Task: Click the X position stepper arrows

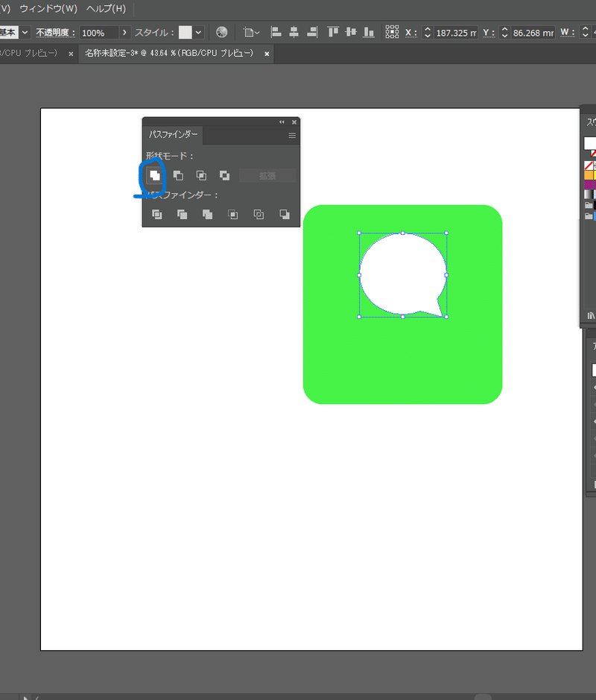Action: [x=428, y=32]
